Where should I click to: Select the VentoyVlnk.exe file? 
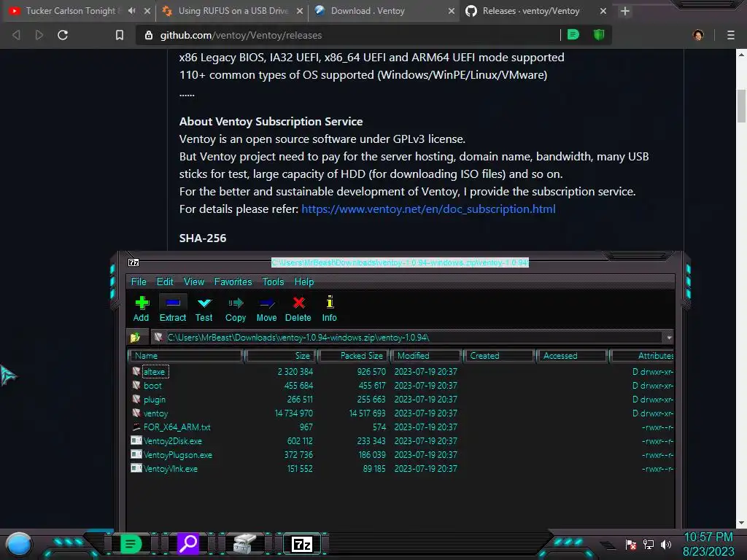coord(402,469)
